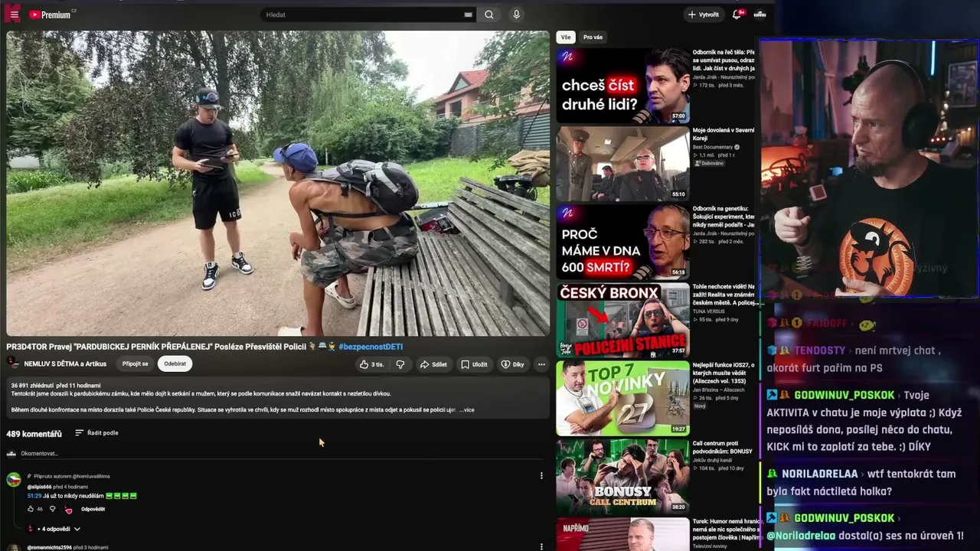The width and height of the screenshot is (980, 551).
Task: Click NORILADRELAA's chat message
Action: pyautogui.click(x=863, y=483)
